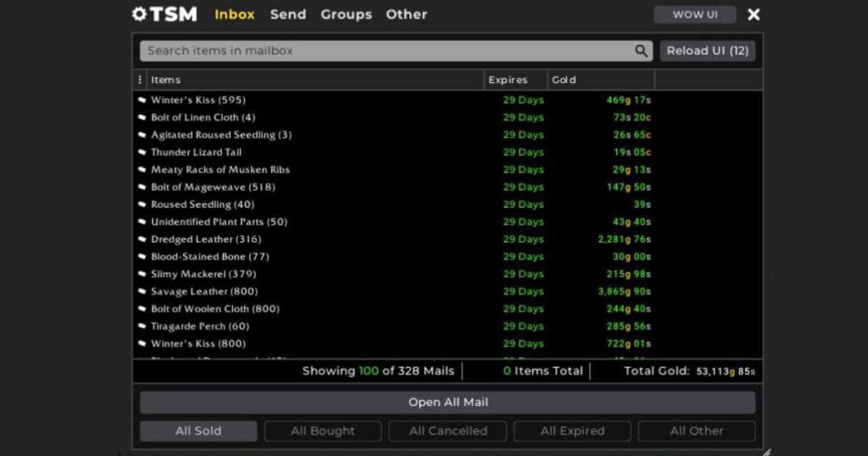Click mail icon beside Thunder Lizard Tail
The height and width of the screenshot is (456, 868).
(x=142, y=153)
